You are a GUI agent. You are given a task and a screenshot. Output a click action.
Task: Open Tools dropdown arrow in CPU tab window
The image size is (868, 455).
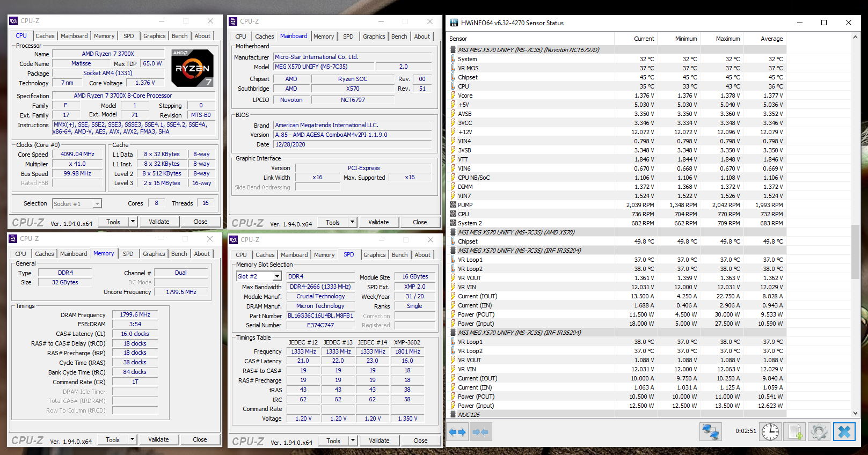(133, 222)
